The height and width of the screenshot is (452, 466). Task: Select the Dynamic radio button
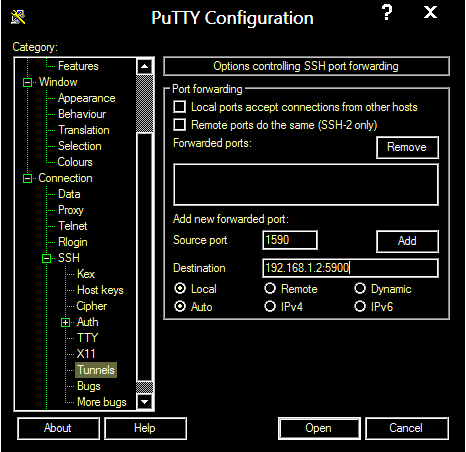point(360,289)
